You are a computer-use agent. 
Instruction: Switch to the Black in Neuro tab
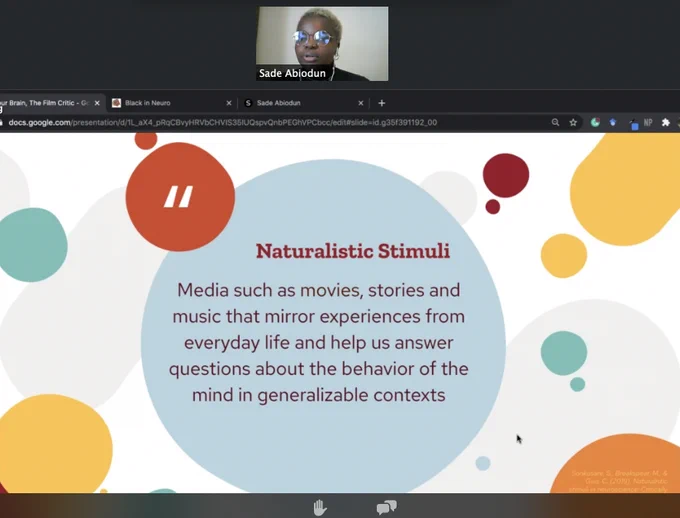[172, 103]
